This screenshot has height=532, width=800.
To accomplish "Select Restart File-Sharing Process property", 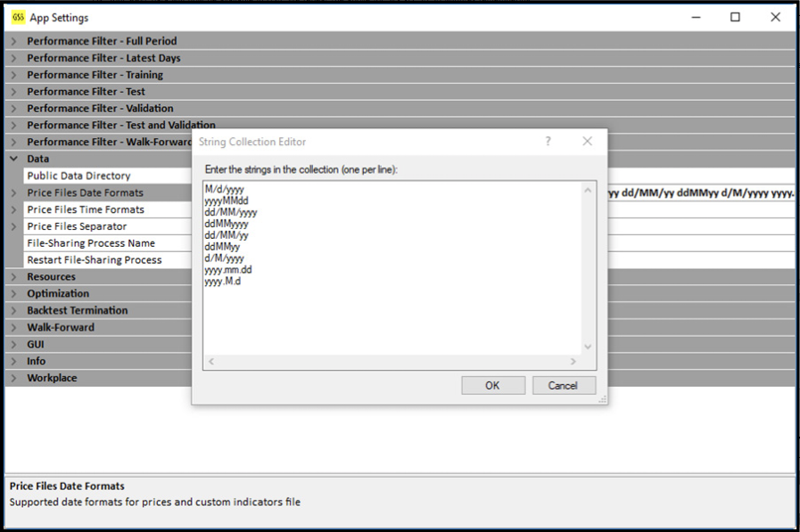I will click(95, 260).
